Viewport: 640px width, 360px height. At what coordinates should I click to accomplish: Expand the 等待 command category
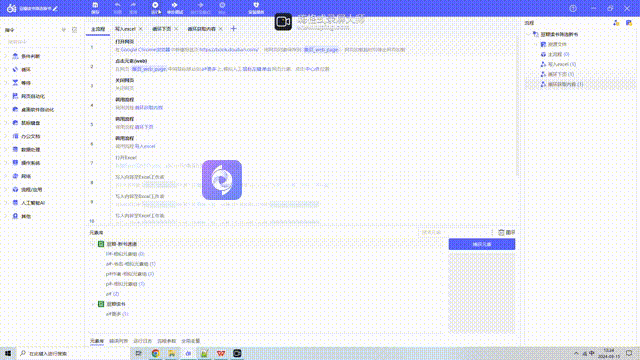[6, 83]
